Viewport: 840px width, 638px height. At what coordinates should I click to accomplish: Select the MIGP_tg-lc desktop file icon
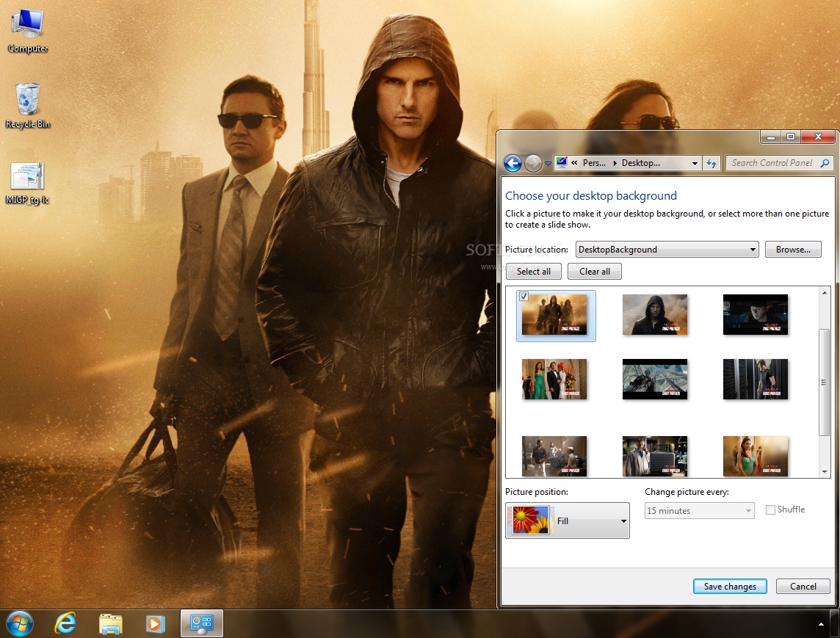[x=27, y=184]
